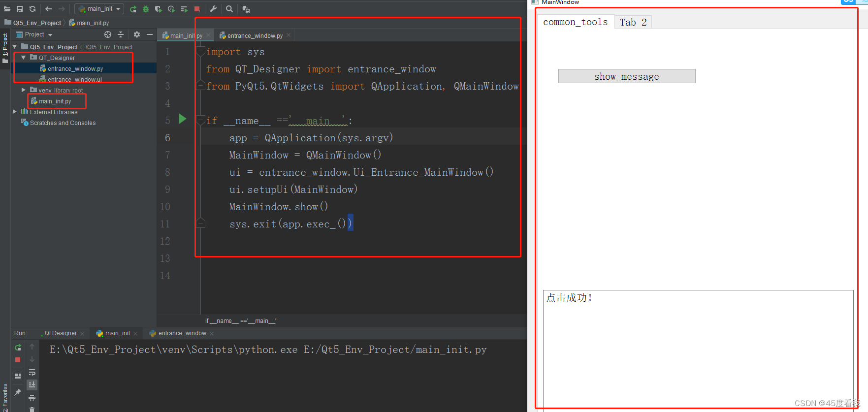Expand External Libraries node
Image resolution: width=868 pixels, height=412 pixels.
tap(15, 112)
